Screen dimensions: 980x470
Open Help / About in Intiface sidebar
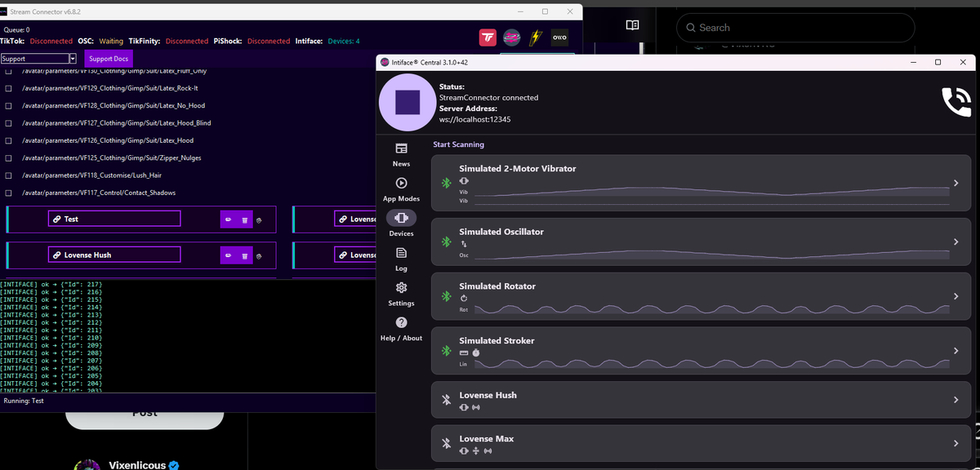tap(402, 329)
